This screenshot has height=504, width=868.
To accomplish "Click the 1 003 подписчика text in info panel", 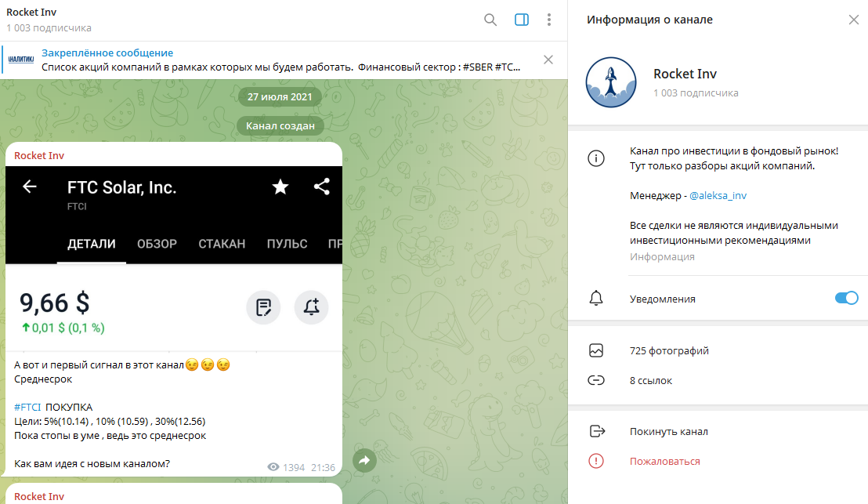I will click(696, 93).
